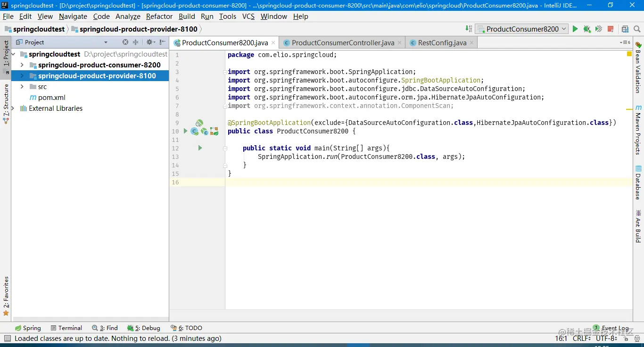Open the Ant Build side panel
Screen dimensions: 644x347
point(638,226)
